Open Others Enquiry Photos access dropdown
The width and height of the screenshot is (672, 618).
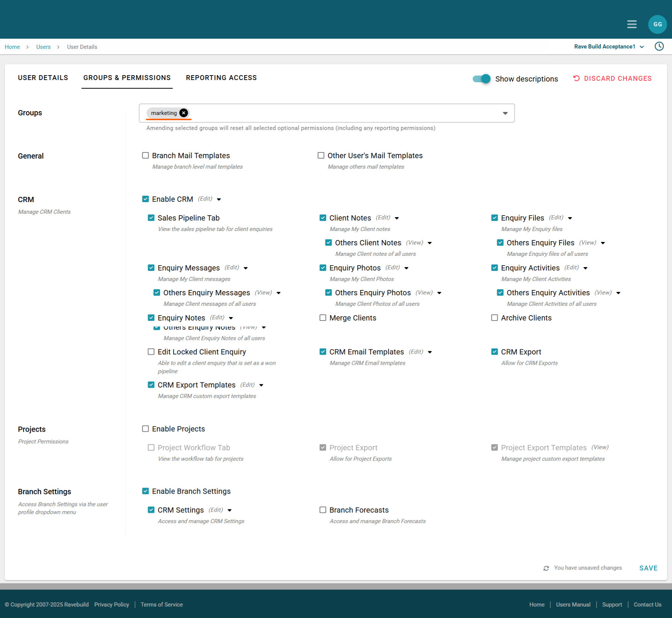(x=439, y=293)
